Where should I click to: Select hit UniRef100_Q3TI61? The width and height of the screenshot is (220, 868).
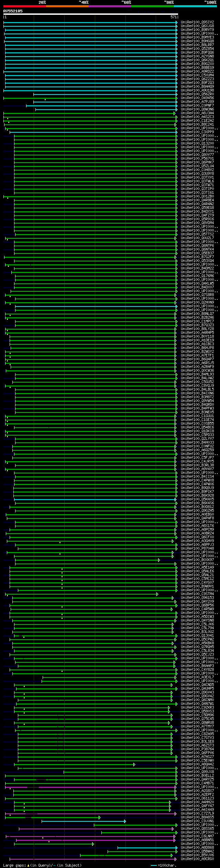(x=197, y=192)
